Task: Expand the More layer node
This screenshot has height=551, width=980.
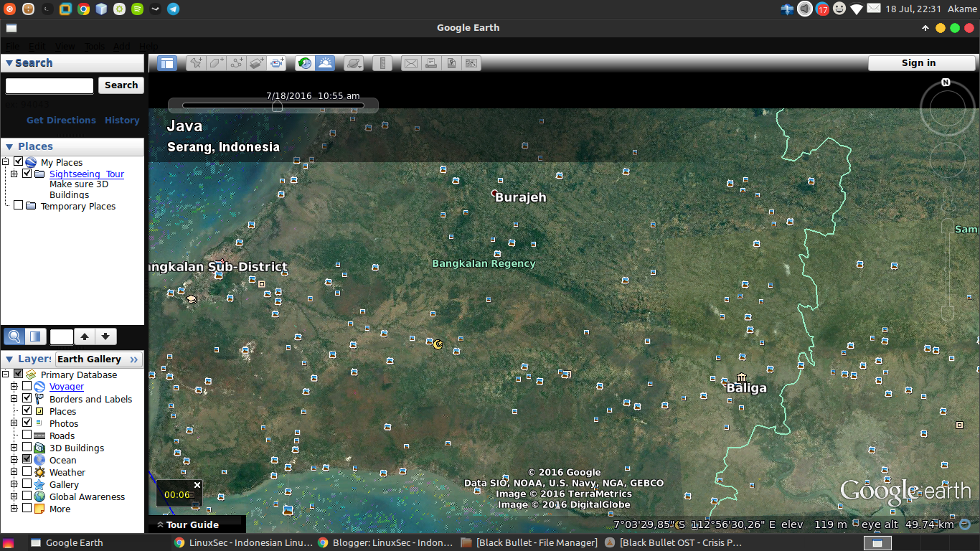Action: pyautogui.click(x=14, y=509)
